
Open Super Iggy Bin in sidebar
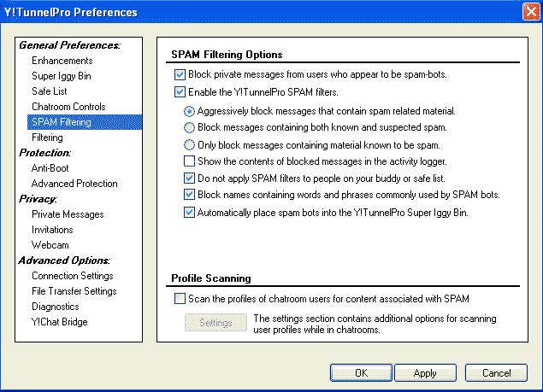tap(62, 76)
